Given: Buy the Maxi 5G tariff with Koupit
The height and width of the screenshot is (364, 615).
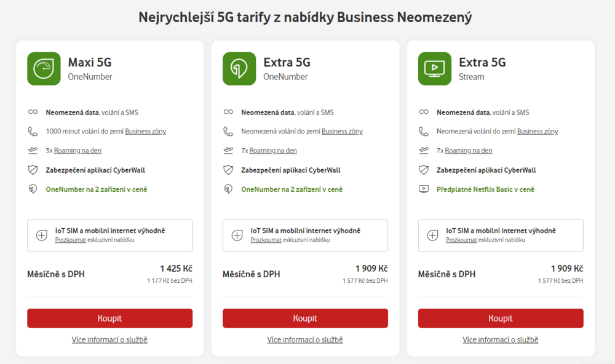Looking at the screenshot, I should click(109, 318).
